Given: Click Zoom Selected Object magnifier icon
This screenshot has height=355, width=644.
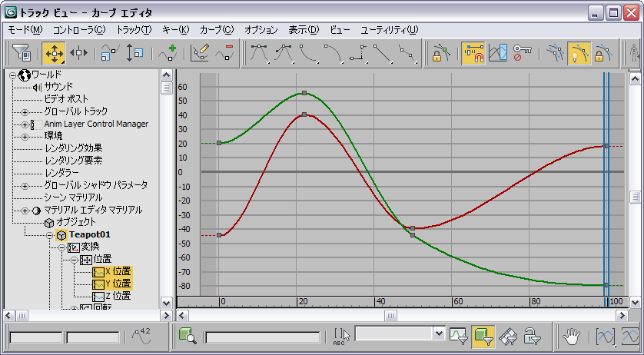Looking at the screenshot, I should [x=188, y=335].
